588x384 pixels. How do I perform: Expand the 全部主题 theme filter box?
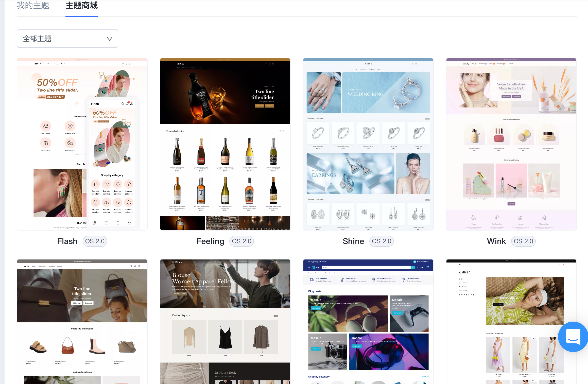pos(67,39)
